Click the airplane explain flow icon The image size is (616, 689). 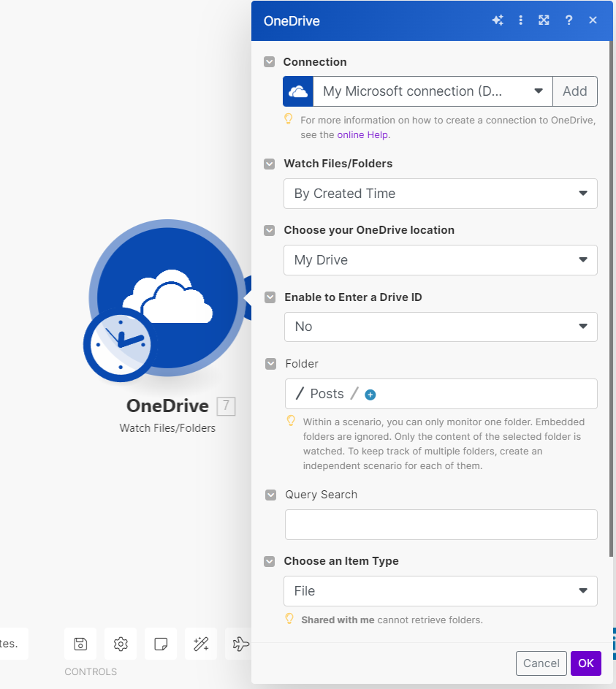[240, 644]
